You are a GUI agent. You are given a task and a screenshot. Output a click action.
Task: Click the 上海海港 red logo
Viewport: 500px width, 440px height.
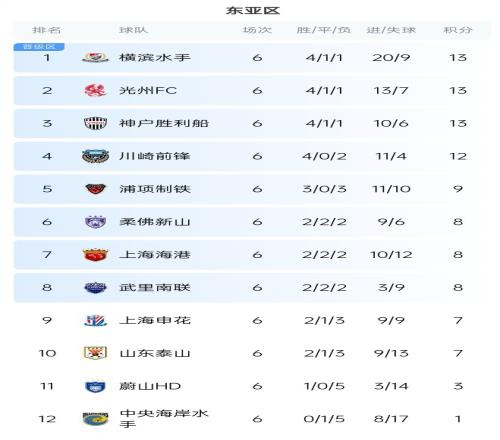[95, 255]
